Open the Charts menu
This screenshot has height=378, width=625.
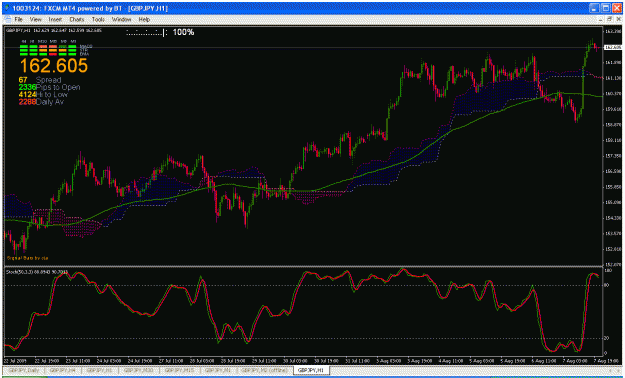[x=77, y=19]
